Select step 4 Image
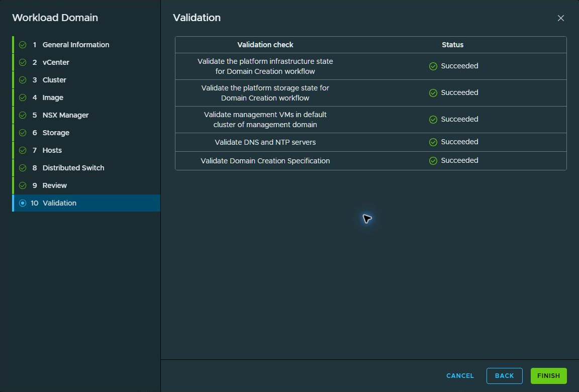The image size is (579, 392). [x=86, y=97]
